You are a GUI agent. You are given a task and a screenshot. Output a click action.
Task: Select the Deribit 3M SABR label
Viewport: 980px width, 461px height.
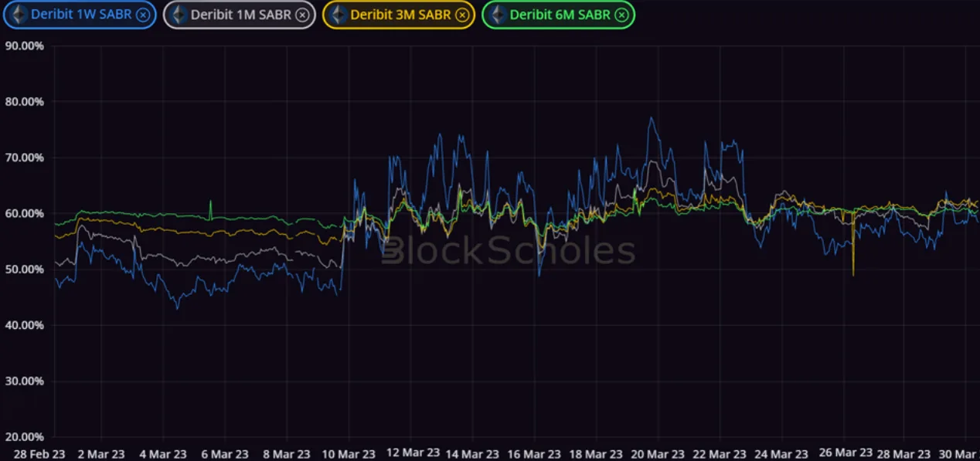click(400, 15)
